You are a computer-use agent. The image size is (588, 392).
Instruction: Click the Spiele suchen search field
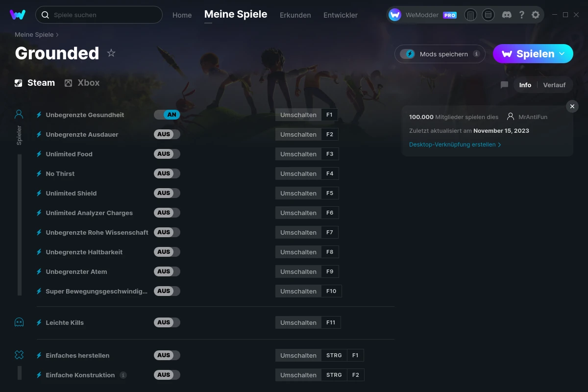pos(99,15)
